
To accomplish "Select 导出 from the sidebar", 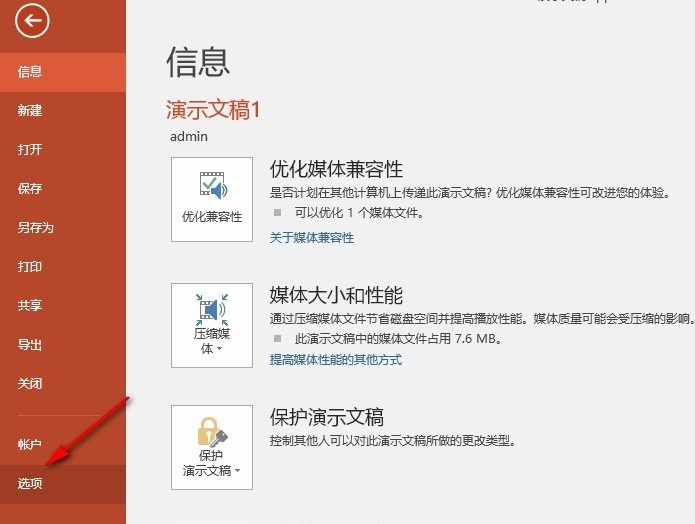I will click(x=30, y=345).
